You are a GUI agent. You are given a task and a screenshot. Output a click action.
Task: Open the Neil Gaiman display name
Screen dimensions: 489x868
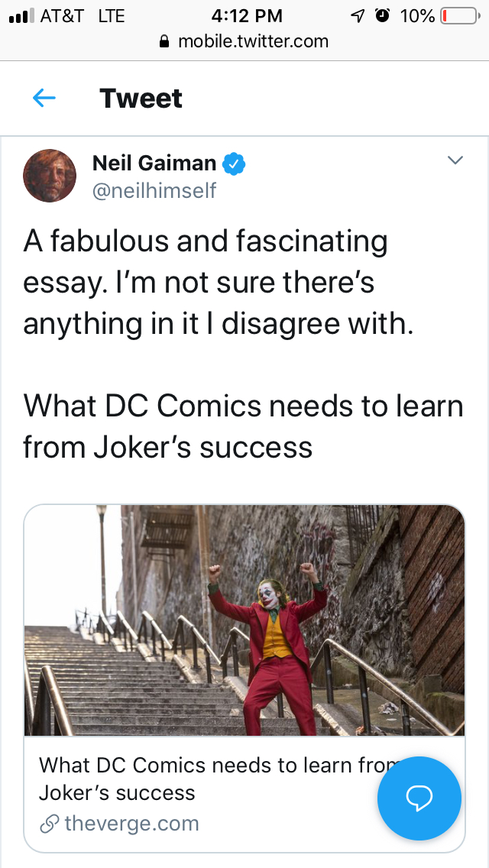point(154,163)
